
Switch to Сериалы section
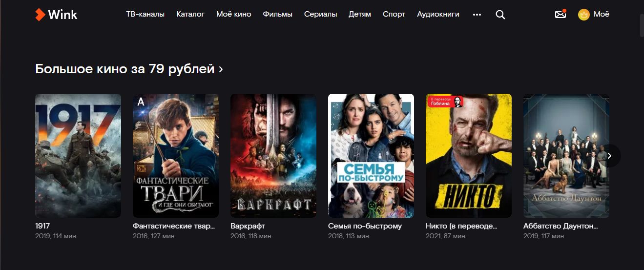(320, 14)
